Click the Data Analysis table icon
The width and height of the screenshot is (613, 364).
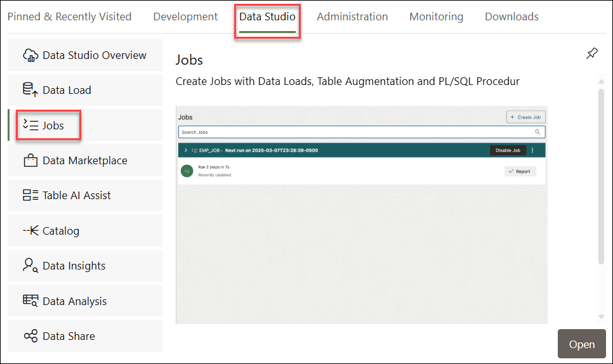[30, 301]
